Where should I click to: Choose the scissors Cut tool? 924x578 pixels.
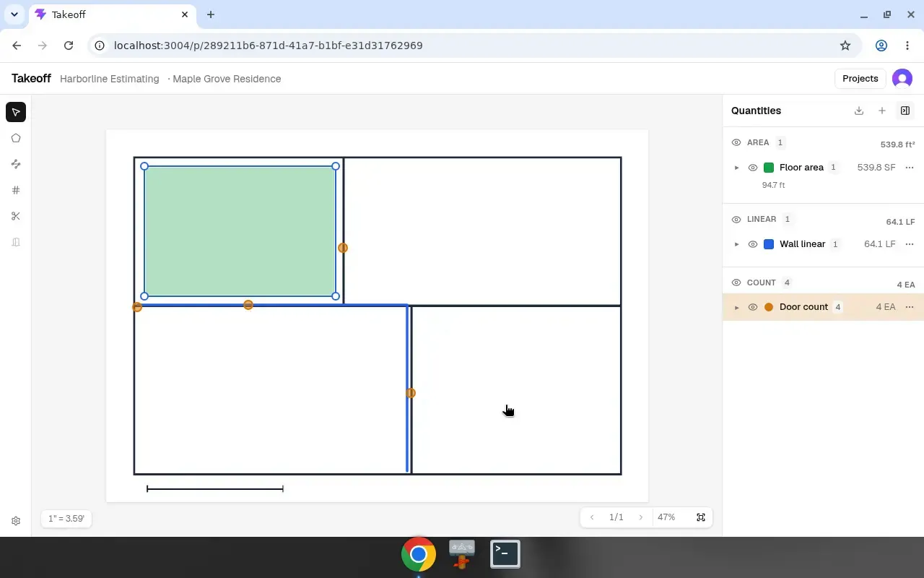[x=16, y=216]
